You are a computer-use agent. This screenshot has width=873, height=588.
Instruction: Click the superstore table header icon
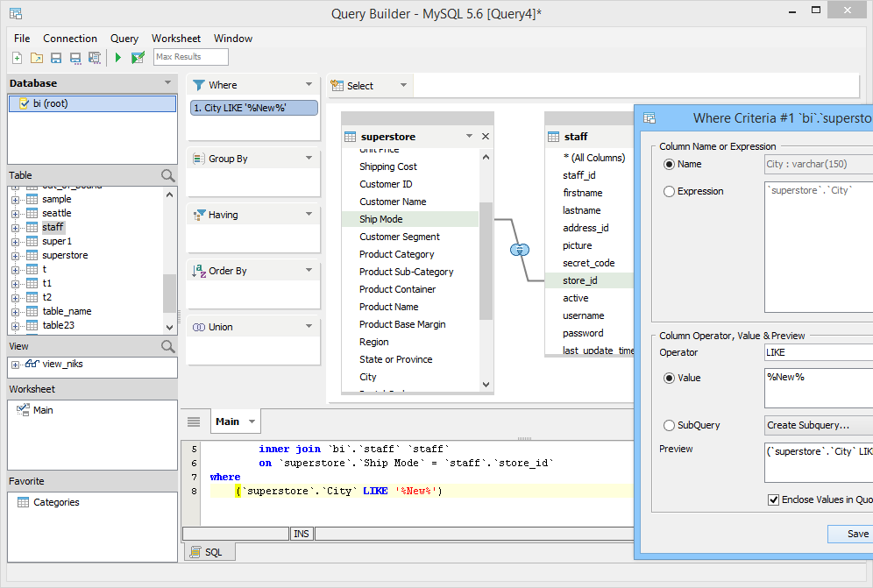tap(351, 137)
